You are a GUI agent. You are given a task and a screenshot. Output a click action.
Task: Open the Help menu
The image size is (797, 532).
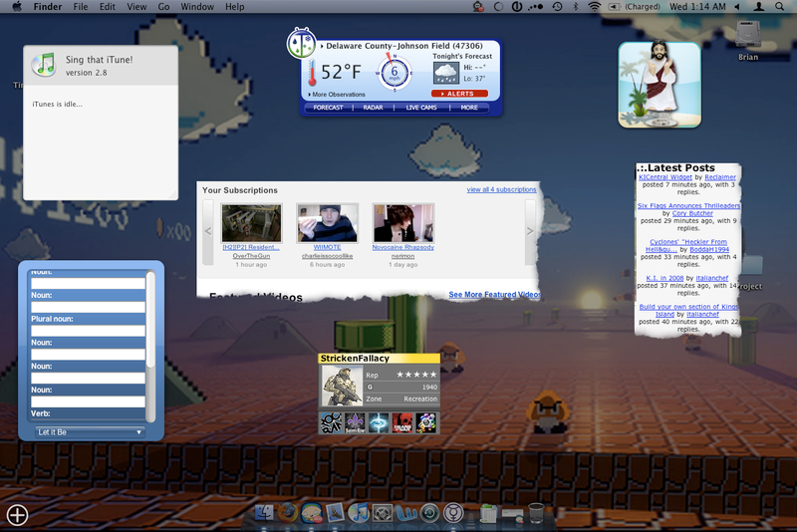click(235, 7)
